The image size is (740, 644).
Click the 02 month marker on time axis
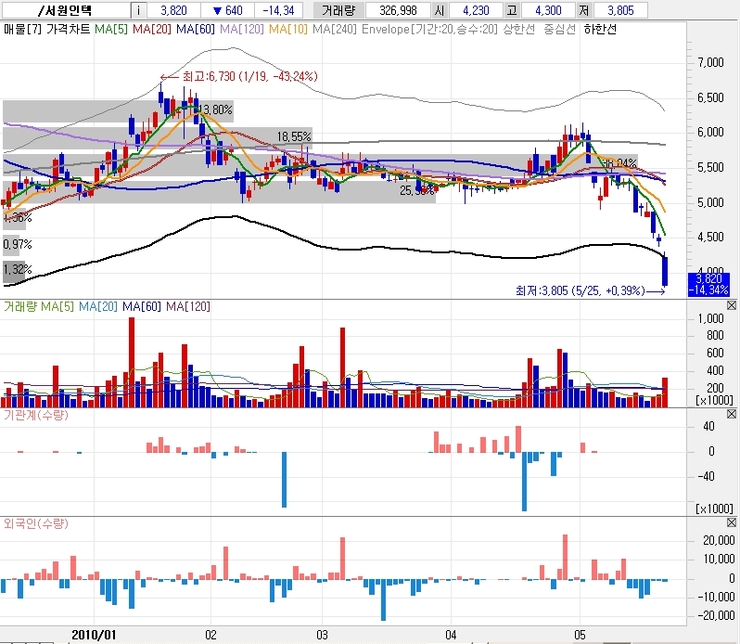[x=210, y=635]
